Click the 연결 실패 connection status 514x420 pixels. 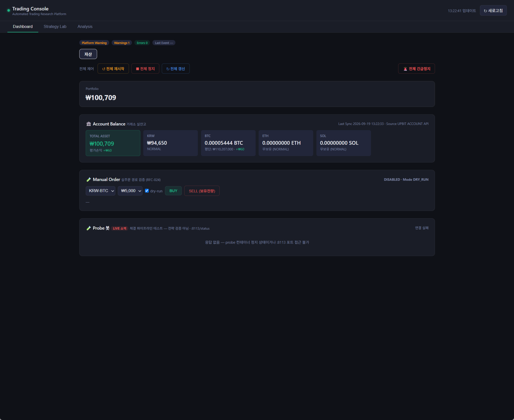coord(422,228)
